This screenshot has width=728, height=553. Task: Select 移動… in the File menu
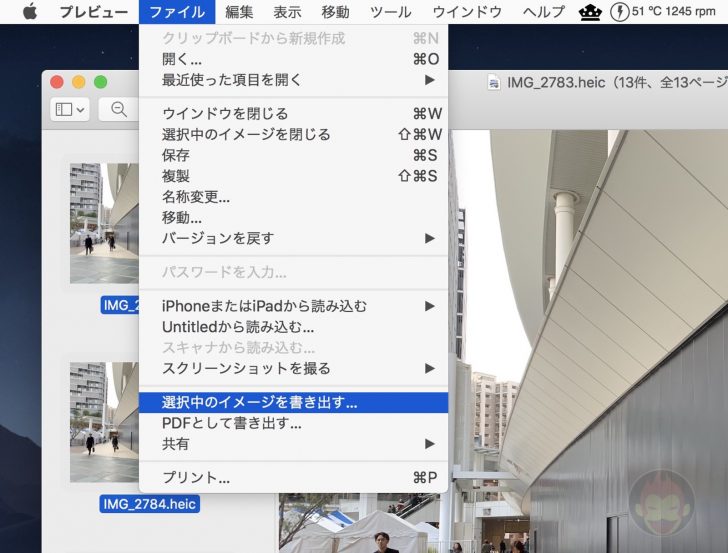(293, 217)
